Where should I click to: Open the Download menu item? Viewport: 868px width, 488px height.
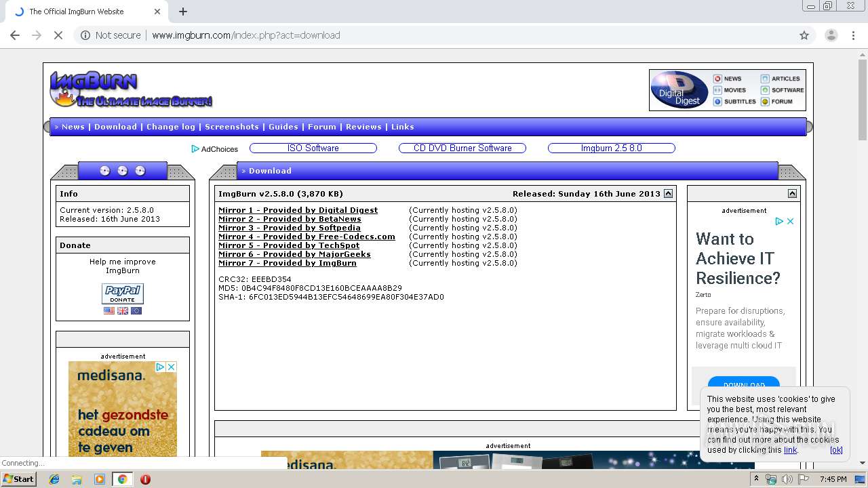coord(115,127)
